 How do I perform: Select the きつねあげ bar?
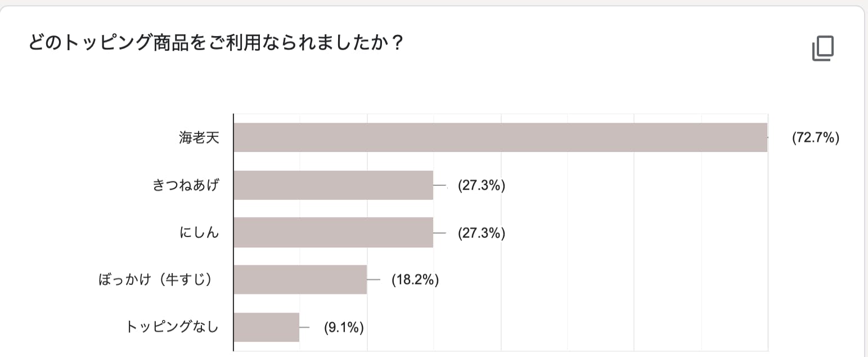tap(333, 185)
